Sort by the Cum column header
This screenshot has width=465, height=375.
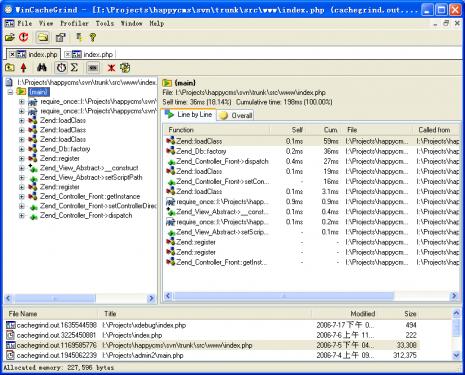[330, 130]
